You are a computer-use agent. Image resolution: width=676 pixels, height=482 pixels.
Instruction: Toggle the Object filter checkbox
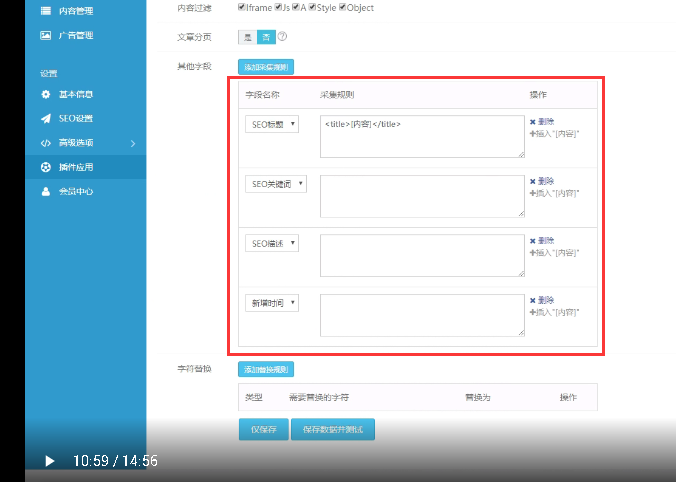point(343,7)
